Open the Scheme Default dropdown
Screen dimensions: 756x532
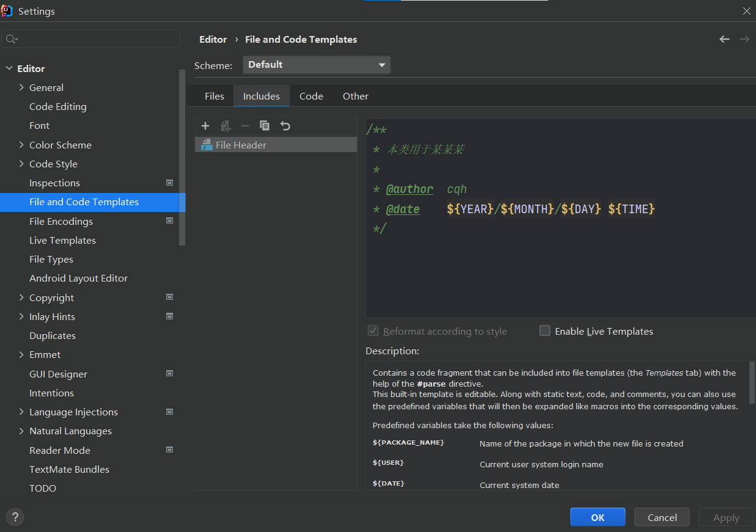[317, 65]
